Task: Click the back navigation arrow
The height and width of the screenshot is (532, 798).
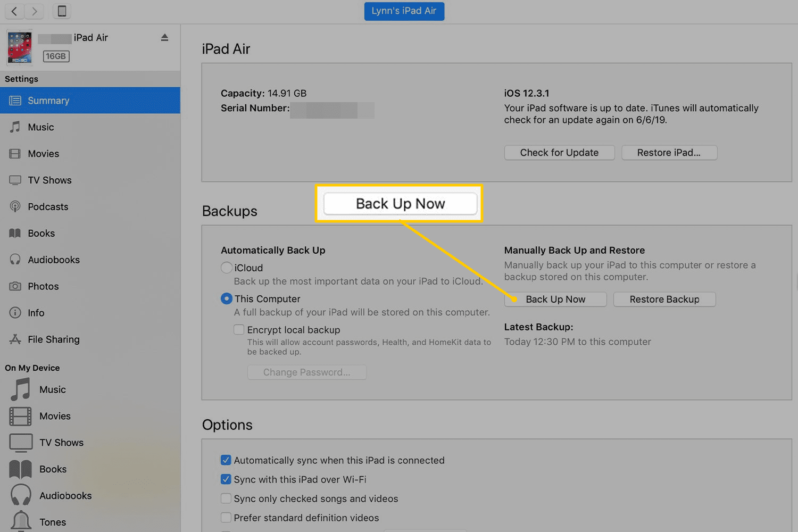Action: (x=14, y=11)
